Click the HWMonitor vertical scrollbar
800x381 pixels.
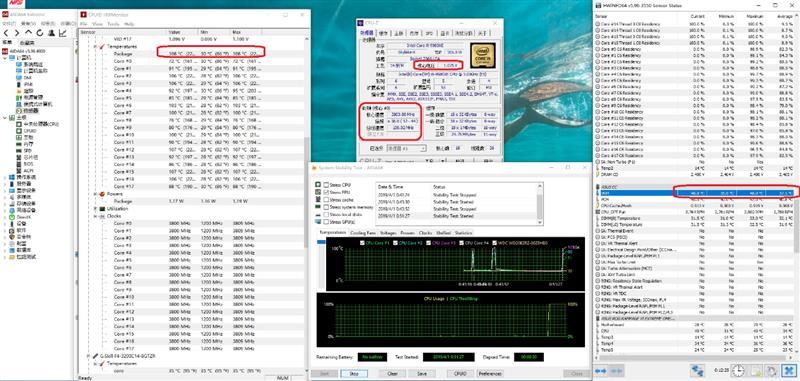[307, 192]
